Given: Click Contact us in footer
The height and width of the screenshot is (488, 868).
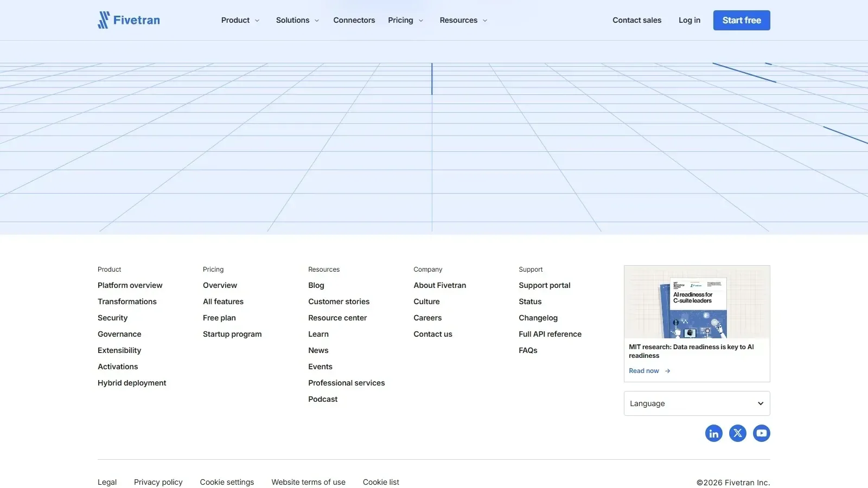Looking at the screenshot, I should tap(432, 334).
